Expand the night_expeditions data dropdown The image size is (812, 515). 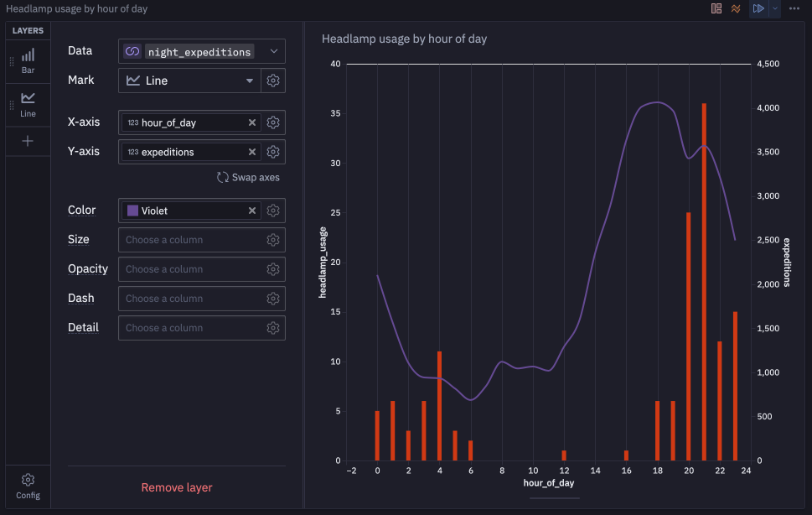(274, 51)
